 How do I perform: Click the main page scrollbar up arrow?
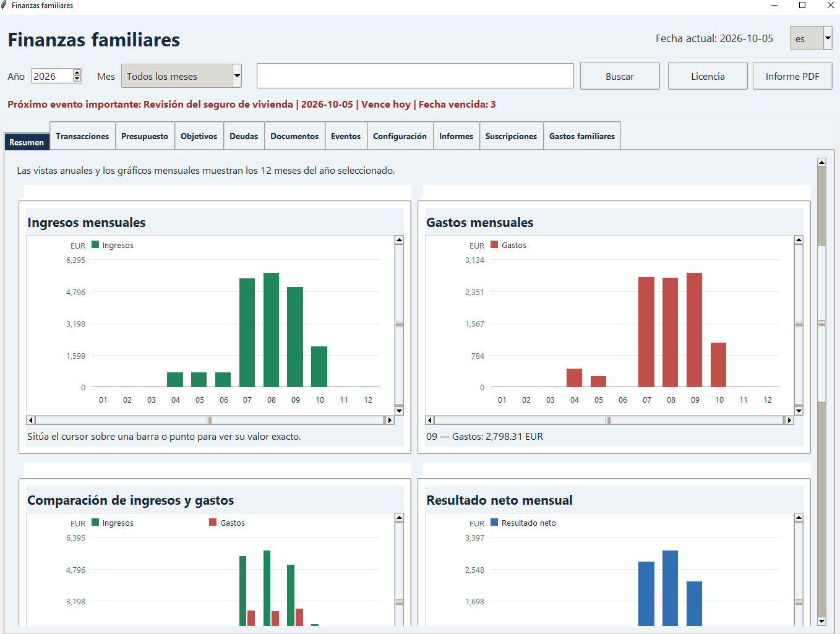(x=821, y=162)
